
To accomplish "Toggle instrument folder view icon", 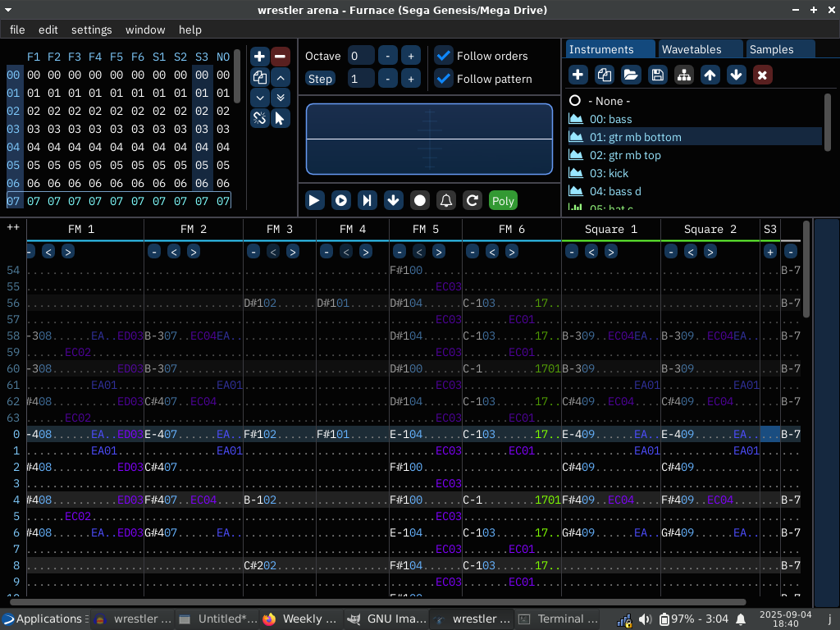I will pos(683,75).
